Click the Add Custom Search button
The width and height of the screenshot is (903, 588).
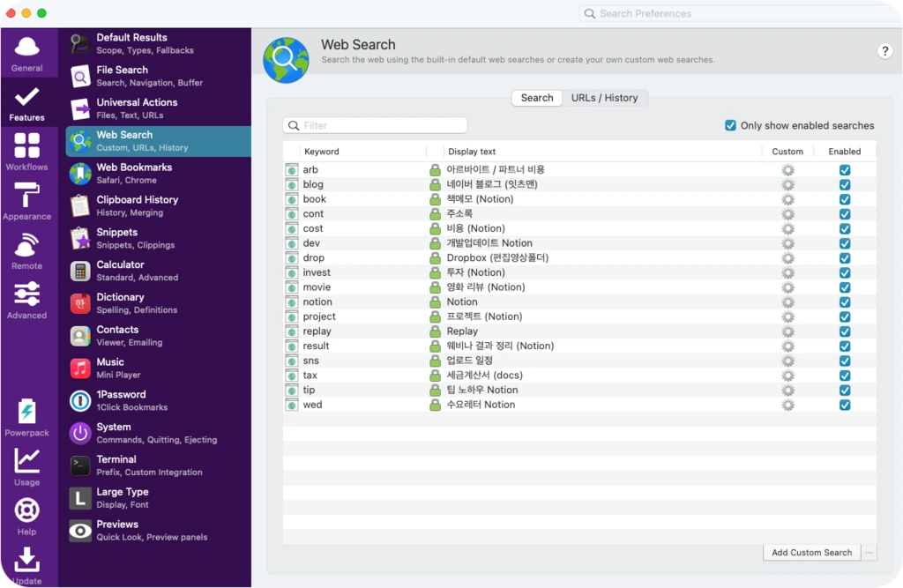click(811, 552)
